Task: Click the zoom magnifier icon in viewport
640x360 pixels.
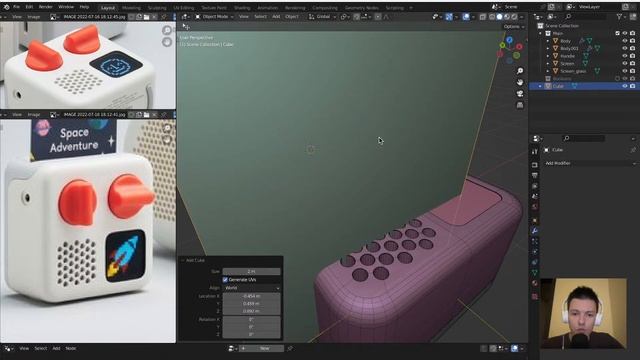Action: [520, 71]
